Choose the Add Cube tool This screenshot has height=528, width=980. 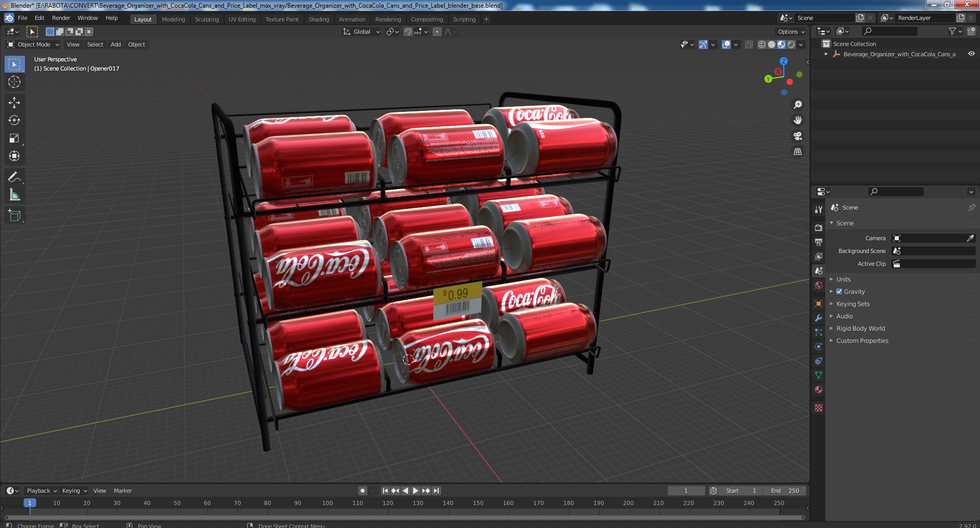click(14, 215)
